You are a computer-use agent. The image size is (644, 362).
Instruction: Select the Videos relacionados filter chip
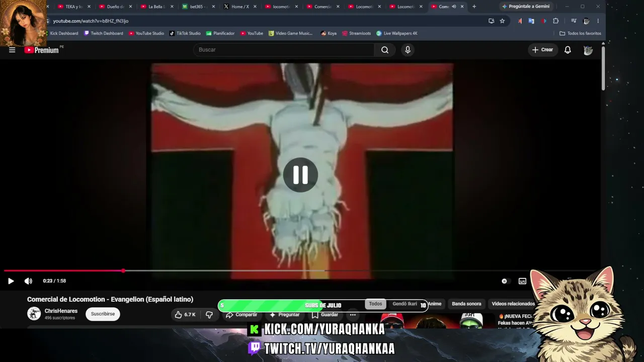(513, 304)
